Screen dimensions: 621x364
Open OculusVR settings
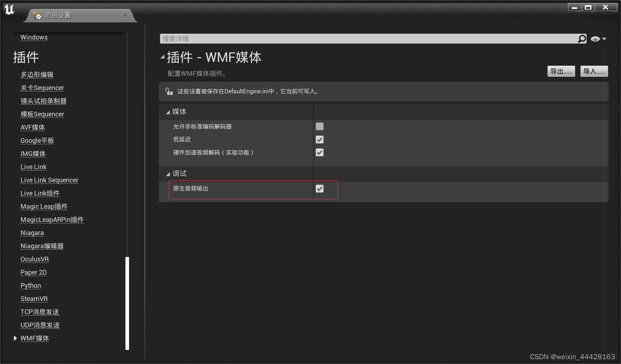tap(34, 259)
